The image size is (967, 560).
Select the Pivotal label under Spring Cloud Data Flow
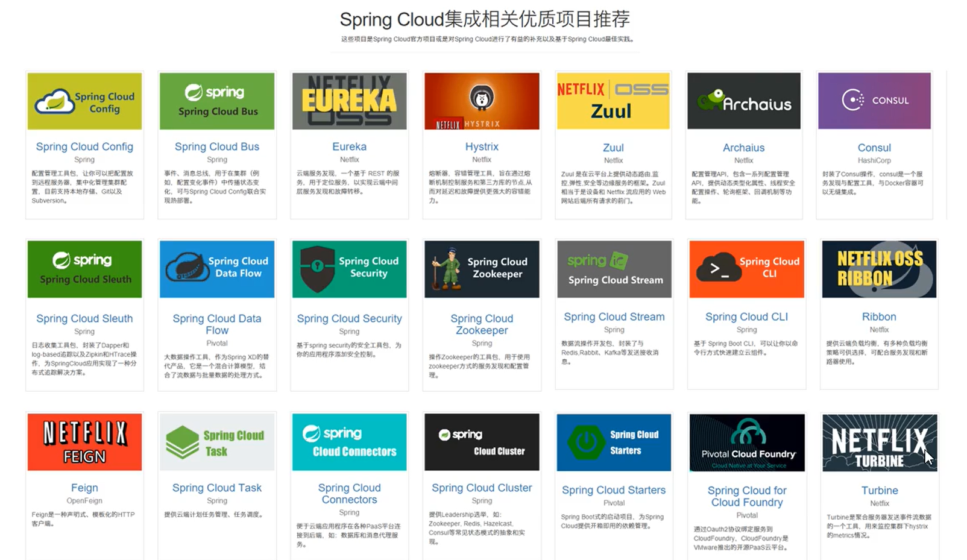pos(217,343)
